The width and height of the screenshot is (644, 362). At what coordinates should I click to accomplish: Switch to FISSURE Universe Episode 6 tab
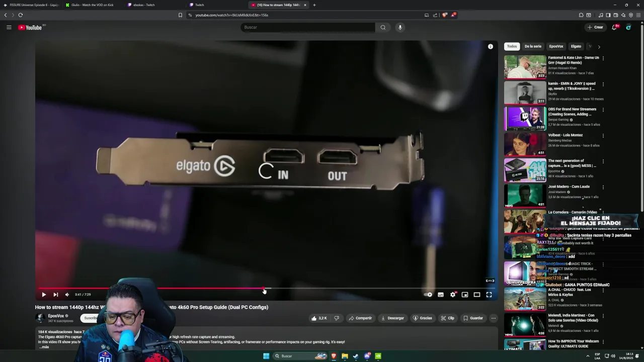pos(31,5)
